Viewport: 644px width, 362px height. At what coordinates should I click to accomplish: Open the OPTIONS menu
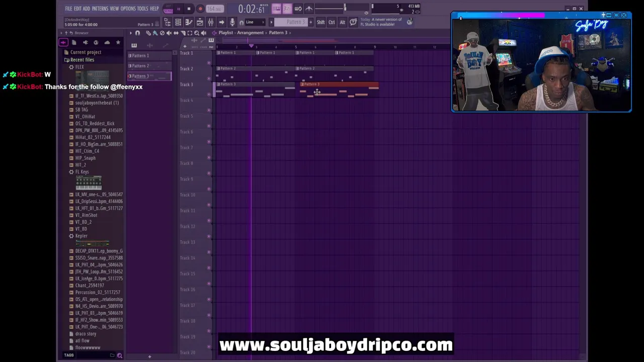point(128,9)
